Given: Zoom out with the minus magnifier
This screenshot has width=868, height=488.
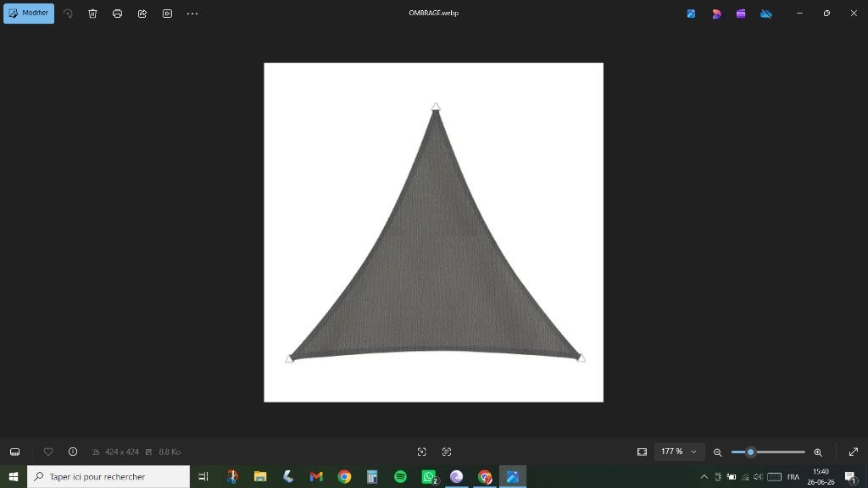Looking at the screenshot, I should 717,452.
